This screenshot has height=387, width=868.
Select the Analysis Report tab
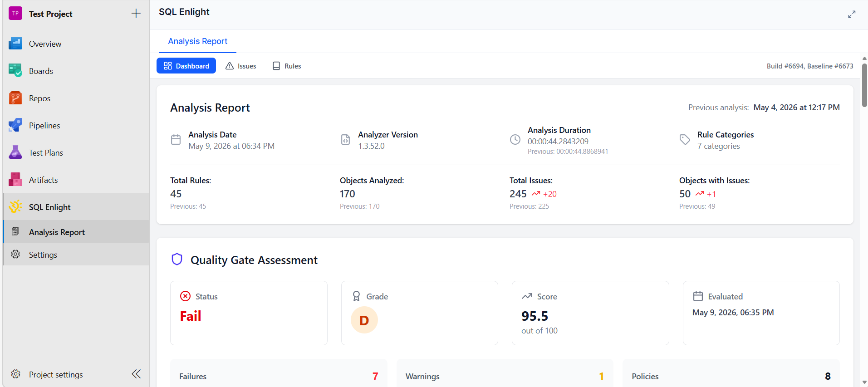click(x=197, y=41)
